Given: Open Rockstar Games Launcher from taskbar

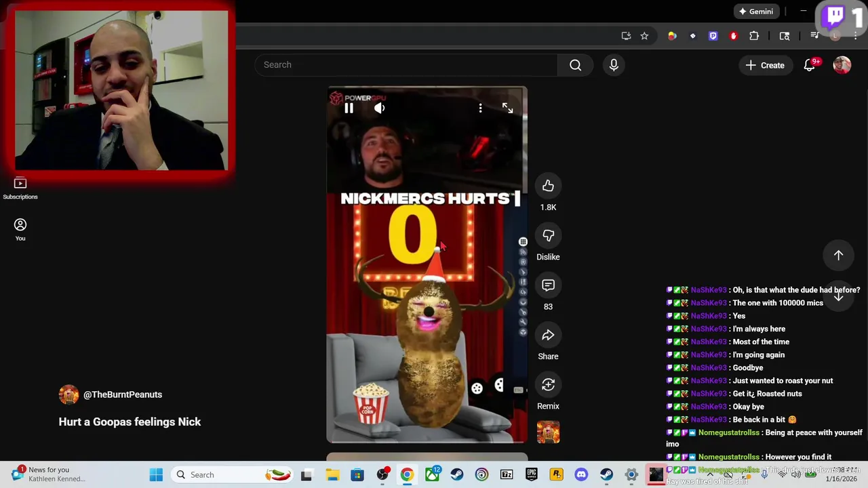Looking at the screenshot, I should click(556, 474).
